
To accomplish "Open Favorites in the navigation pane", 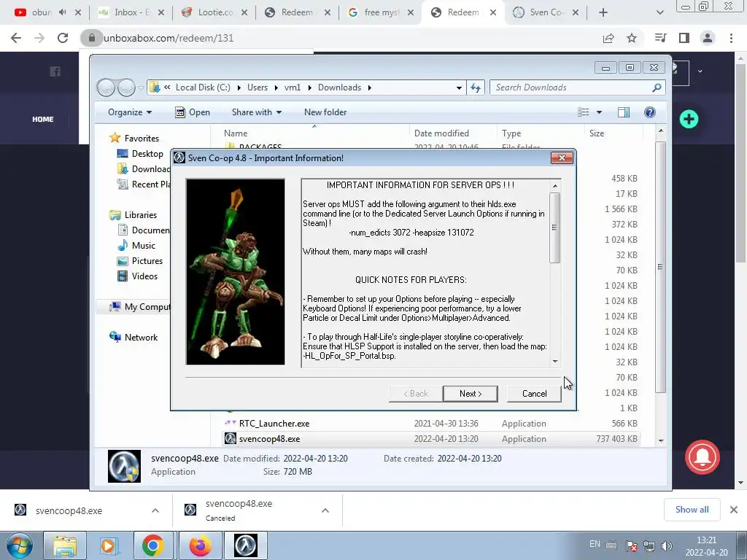I will [142, 138].
